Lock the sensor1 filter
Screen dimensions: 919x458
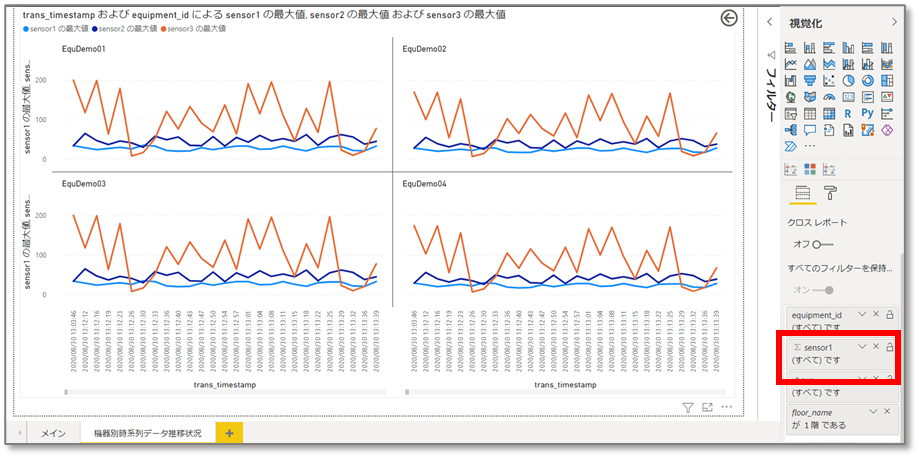tap(889, 347)
